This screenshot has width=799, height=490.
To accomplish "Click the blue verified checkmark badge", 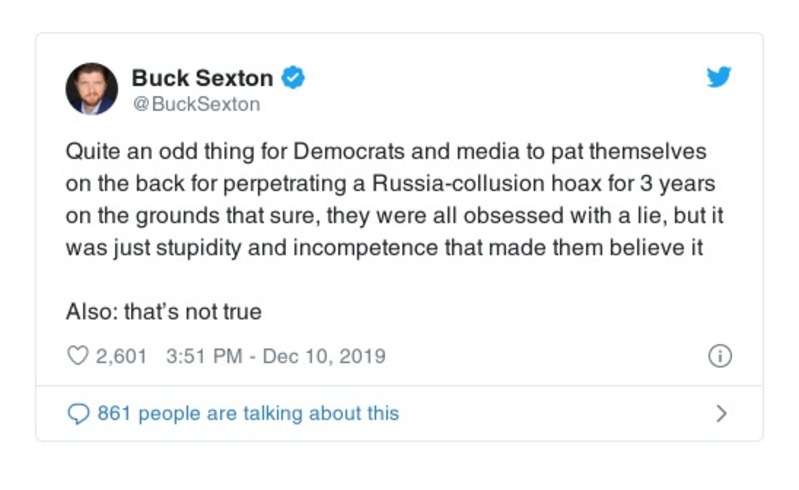I will pyautogui.click(x=293, y=76).
